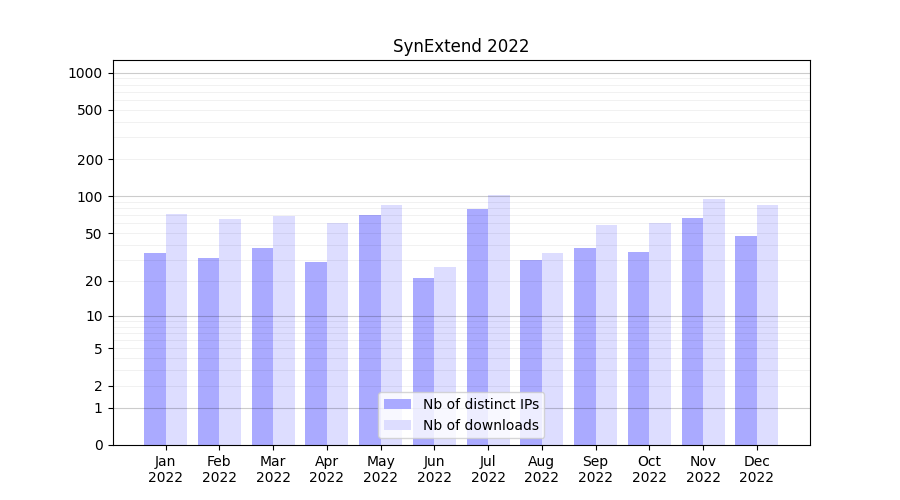Select the 'Nb of downloads' legend label

tap(480, 425)
